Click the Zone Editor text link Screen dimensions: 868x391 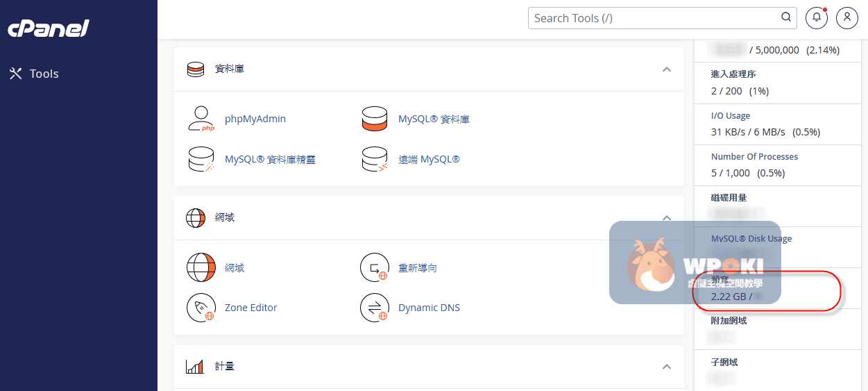tap(251, 308)
